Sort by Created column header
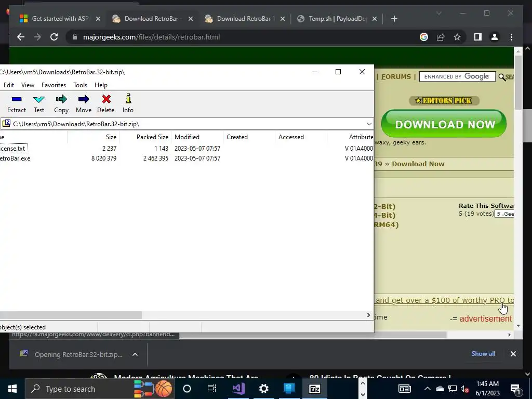Image resolution: width=532 pixels, height=399 pixels. point(249,137)
